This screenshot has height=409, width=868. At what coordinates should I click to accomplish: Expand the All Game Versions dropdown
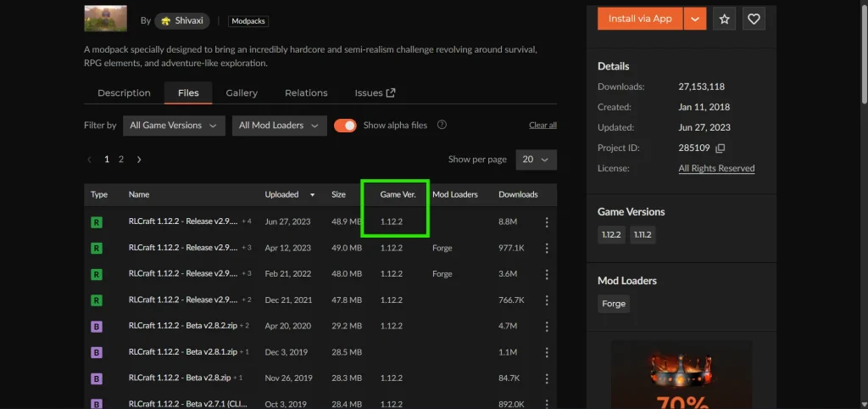click(x=174, y=126)
